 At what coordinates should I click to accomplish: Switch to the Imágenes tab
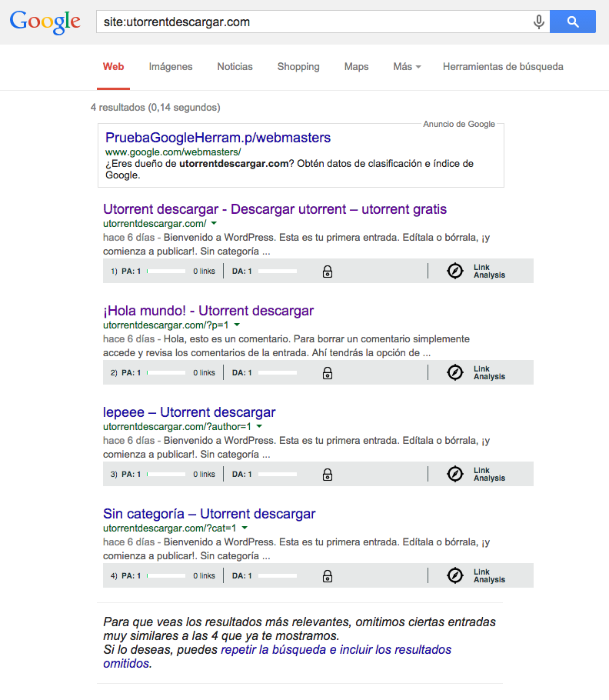pyautogui.click(x=171, y=66)
